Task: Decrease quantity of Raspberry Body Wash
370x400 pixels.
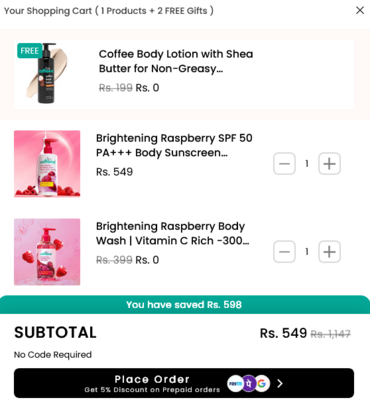Action: coord(284,252)
